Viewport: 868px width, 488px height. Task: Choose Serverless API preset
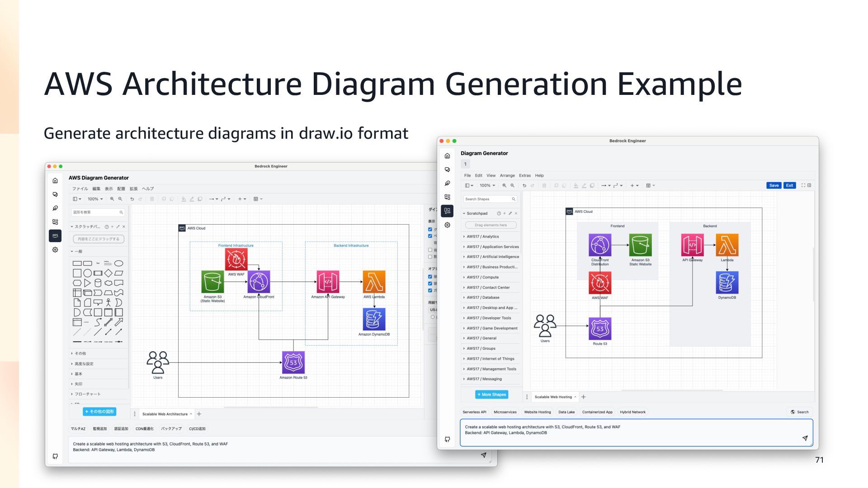[x=474, y=412]
